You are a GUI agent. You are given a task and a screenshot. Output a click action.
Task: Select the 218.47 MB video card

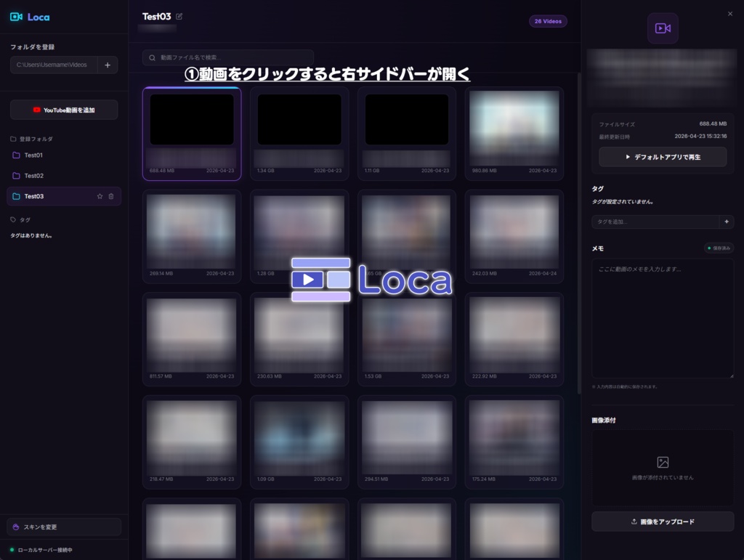pos(192,442)
